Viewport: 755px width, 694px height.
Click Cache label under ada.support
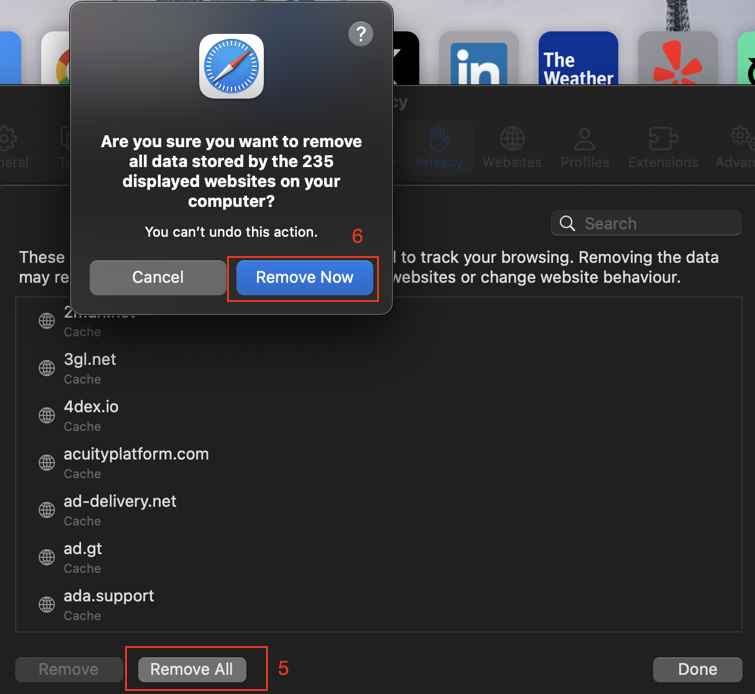82,616
